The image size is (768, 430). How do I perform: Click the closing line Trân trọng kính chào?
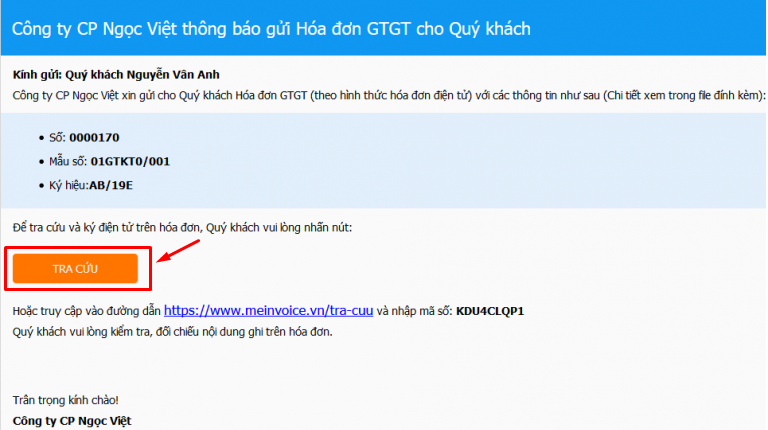click(66, 400)
